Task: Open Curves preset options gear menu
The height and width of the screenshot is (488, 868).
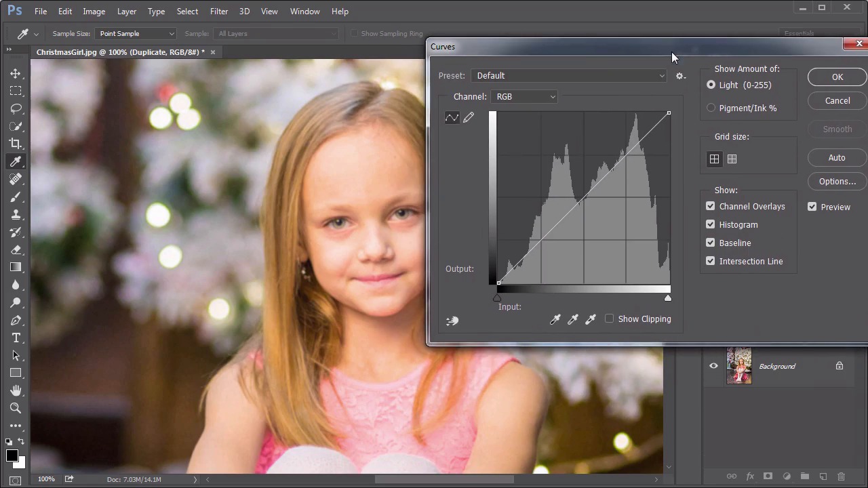Action: [x=681, y=76]
